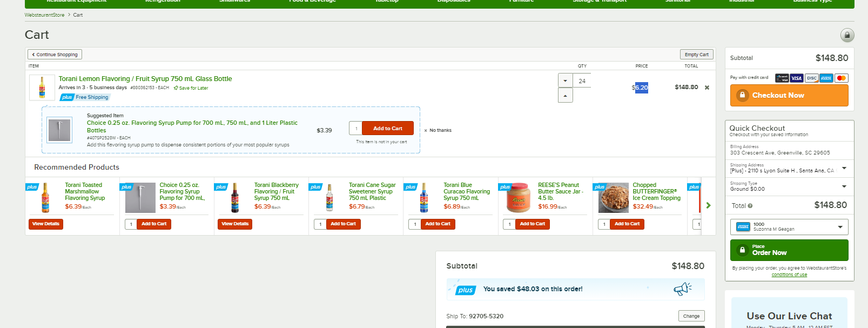868x328 pixels.
Task: Click the plus logo in savings banner
Action: coord(466,290)
